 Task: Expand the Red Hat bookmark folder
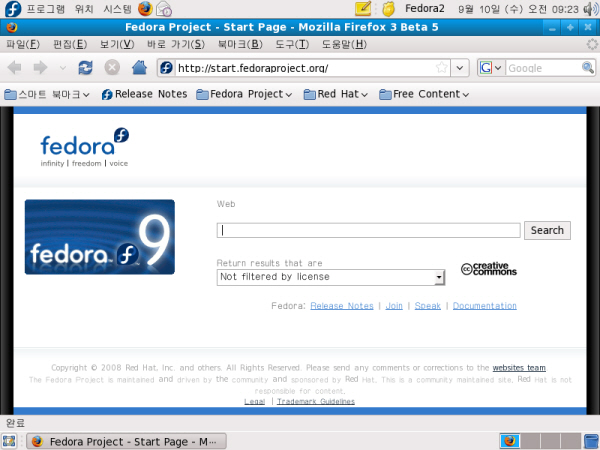(x=336, y=94)
